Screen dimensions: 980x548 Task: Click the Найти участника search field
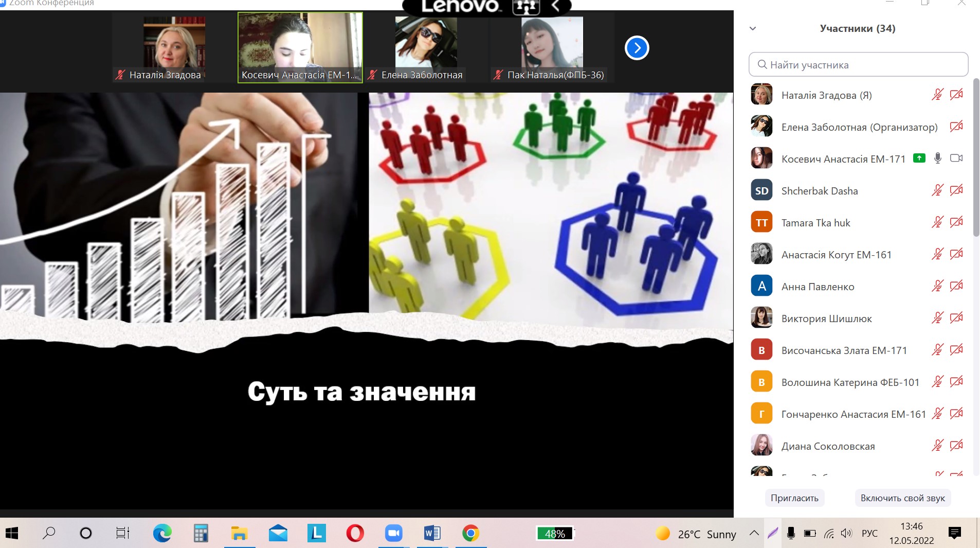tap(858, 65)
